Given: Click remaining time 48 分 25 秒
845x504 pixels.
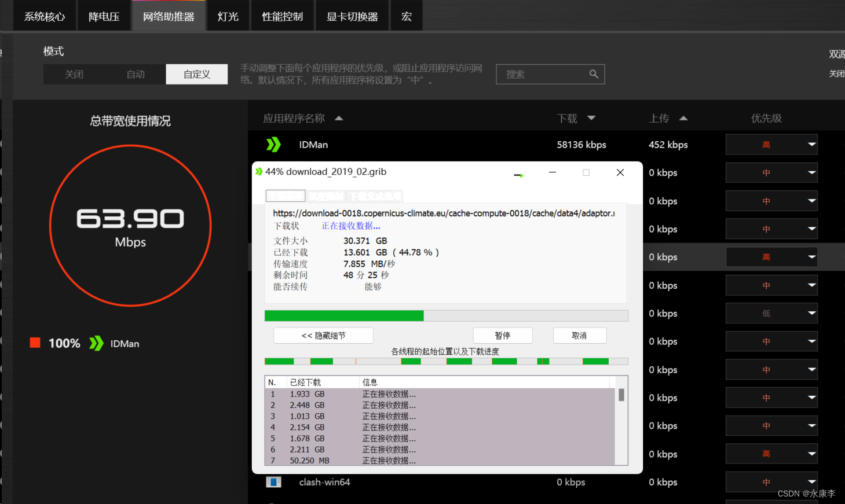Looking at the screenshot, I should (366, 275).
